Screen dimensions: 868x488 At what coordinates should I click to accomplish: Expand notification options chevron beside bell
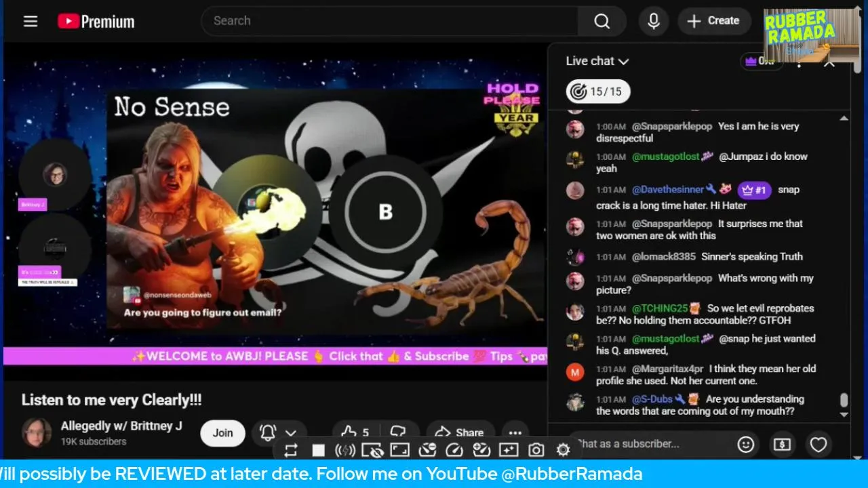tap(291, 432)
